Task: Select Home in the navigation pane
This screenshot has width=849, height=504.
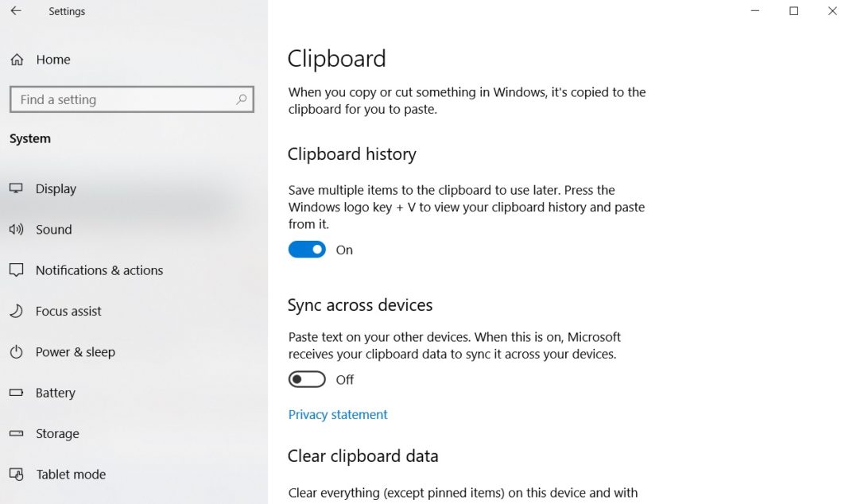Action: tap(52, 59)
